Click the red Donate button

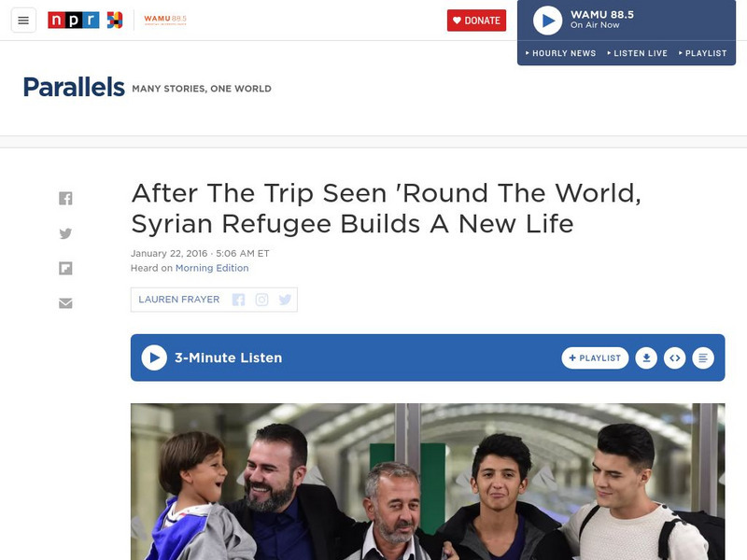click(476, 21)
